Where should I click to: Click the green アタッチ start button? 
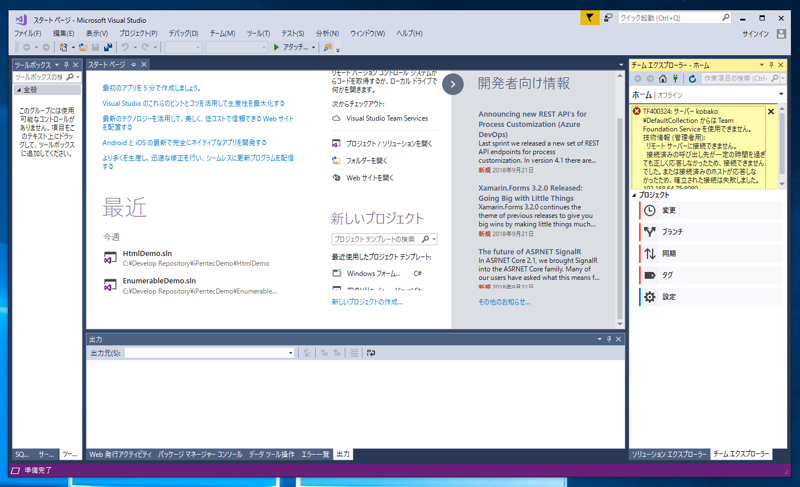(x=291, y=47)
